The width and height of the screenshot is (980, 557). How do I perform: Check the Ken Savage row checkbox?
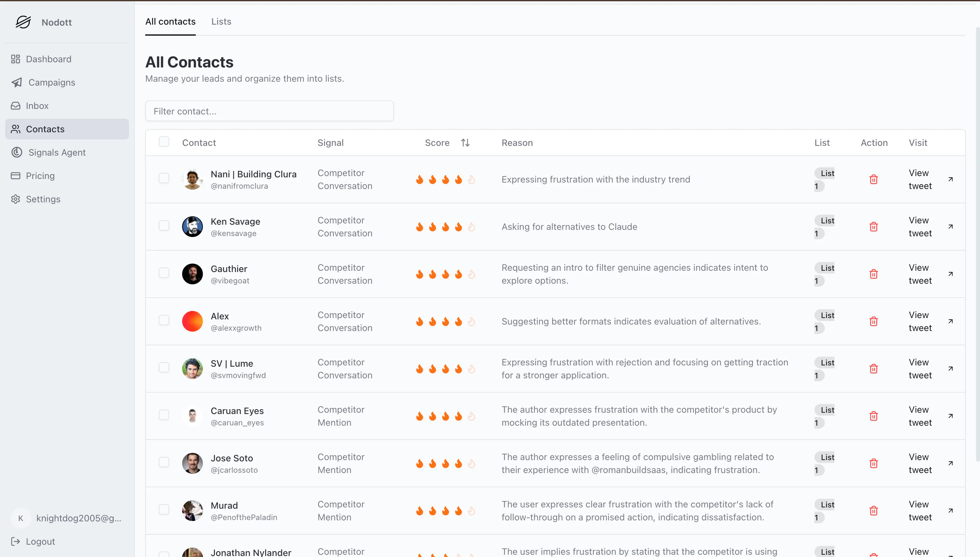(164, 225)
